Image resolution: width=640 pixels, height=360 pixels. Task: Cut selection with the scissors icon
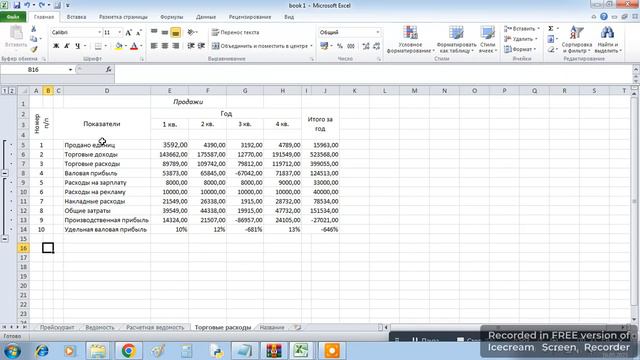pos(34,29)
